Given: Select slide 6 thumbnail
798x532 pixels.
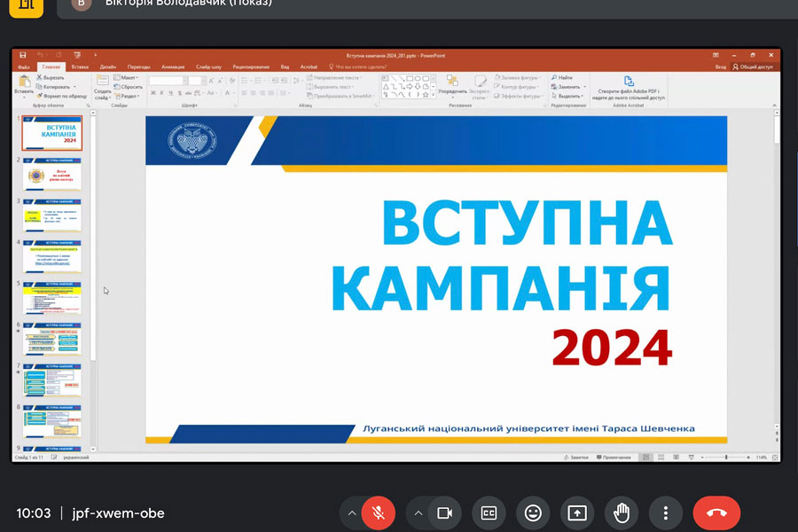Looking at the screenshot, I should pyautogui.click(x=51, y=339).
